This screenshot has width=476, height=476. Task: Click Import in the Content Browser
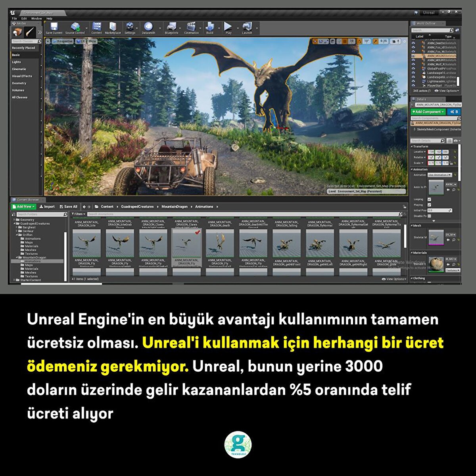48,207
